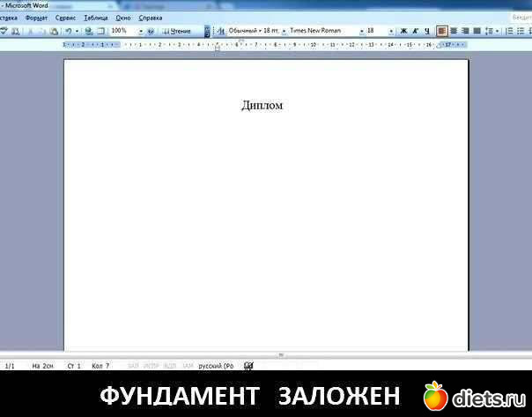Click the spelling status book icon

coord(249,365)
